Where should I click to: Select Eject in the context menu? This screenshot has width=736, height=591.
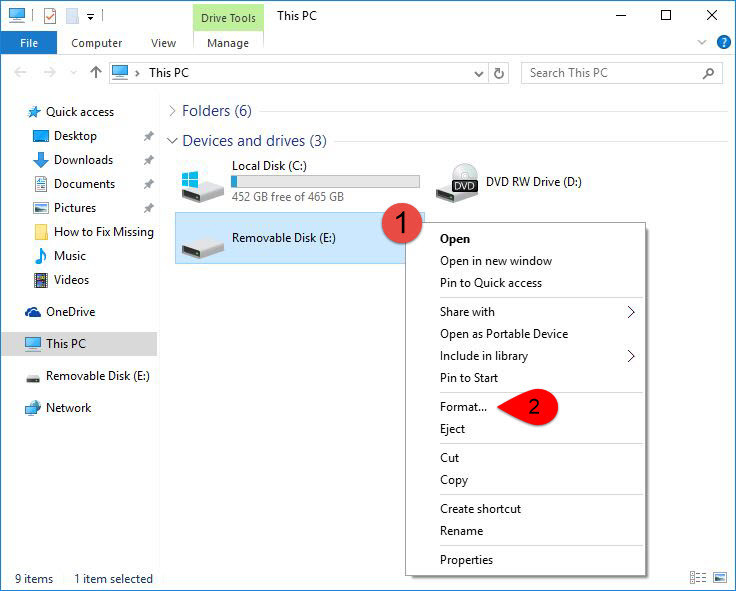point(452,429)
